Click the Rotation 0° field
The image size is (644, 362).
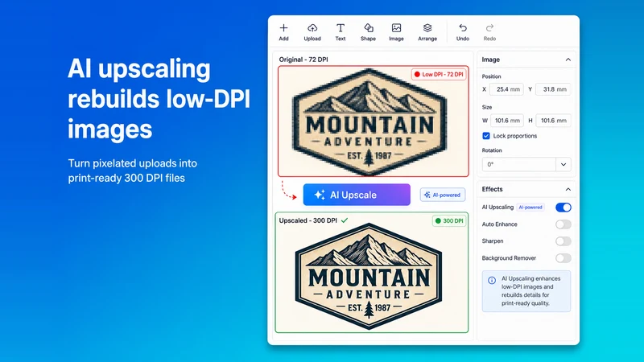point(519,164)
